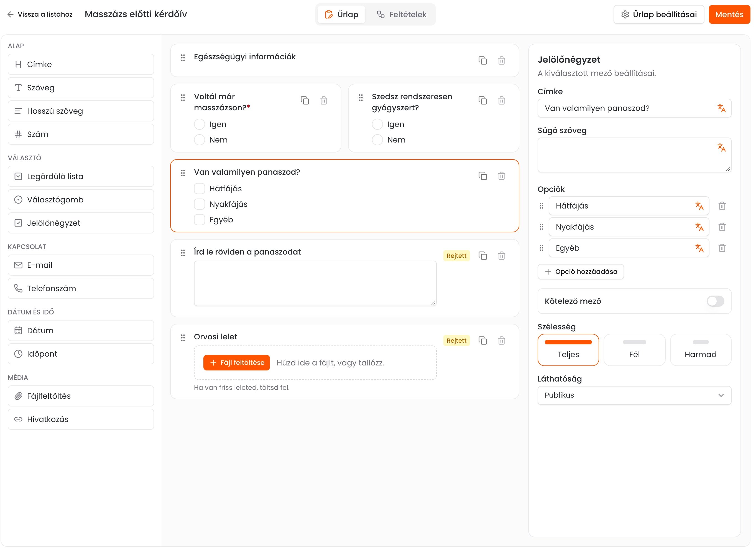
Task: Click translate icon in Súgó szöveg box
Action: click(722, 148)
